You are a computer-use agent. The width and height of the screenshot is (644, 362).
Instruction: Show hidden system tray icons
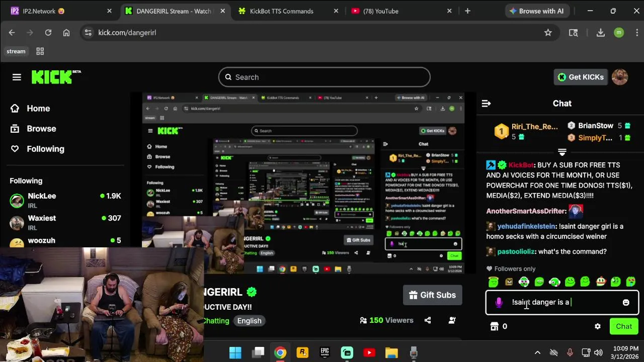click(x=537, y=352)
